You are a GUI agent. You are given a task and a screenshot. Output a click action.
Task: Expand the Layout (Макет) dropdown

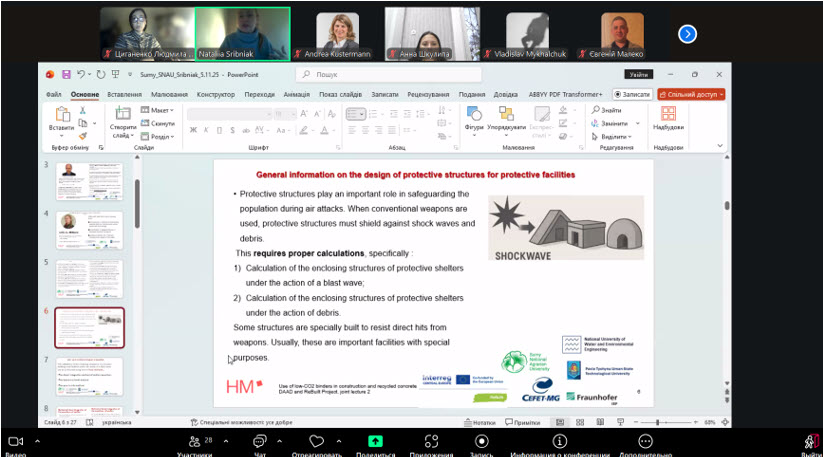click(x=161, y=110)
